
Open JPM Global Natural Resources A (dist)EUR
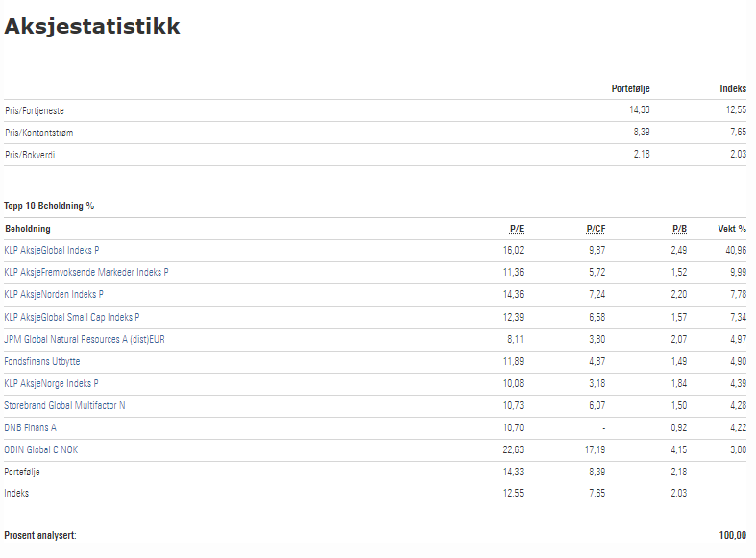click(x=85, y=339)
